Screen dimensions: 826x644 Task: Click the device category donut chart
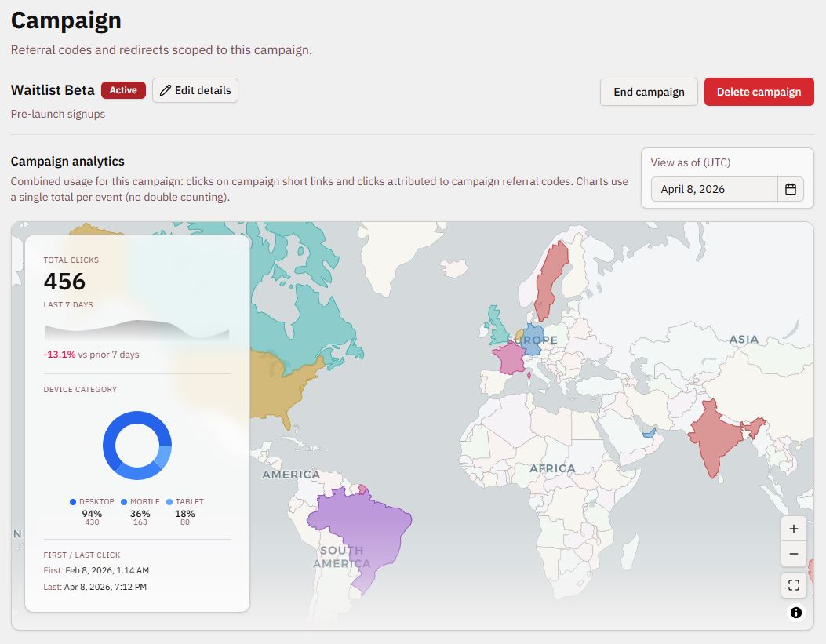pyautogui.click(x=137, y=446)
